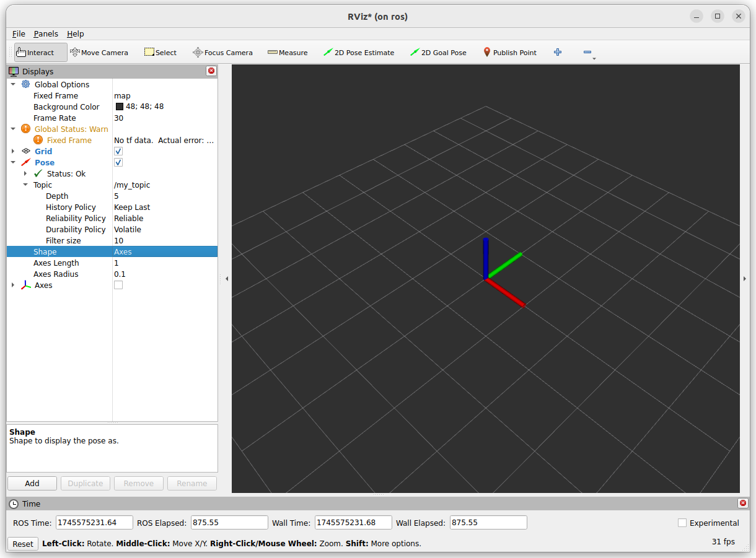Click the green Status Ok checkmark
The image size is (756, 558).
point(38,173)
